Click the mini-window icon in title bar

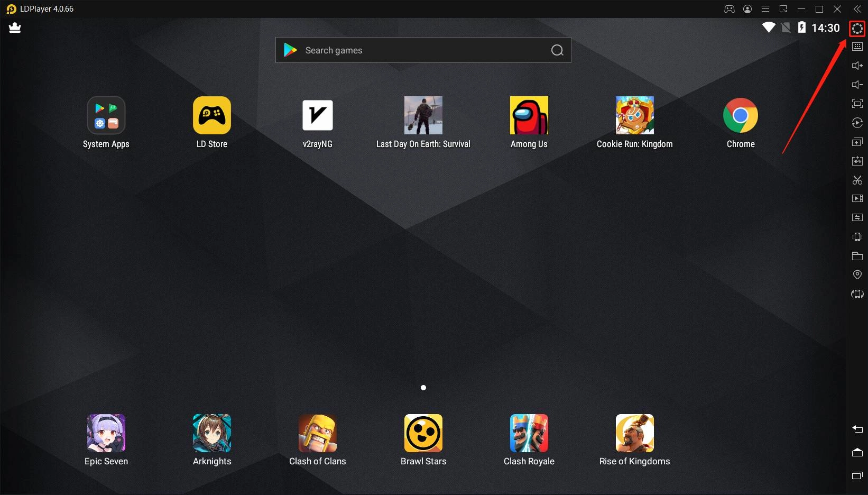(783, 9)
